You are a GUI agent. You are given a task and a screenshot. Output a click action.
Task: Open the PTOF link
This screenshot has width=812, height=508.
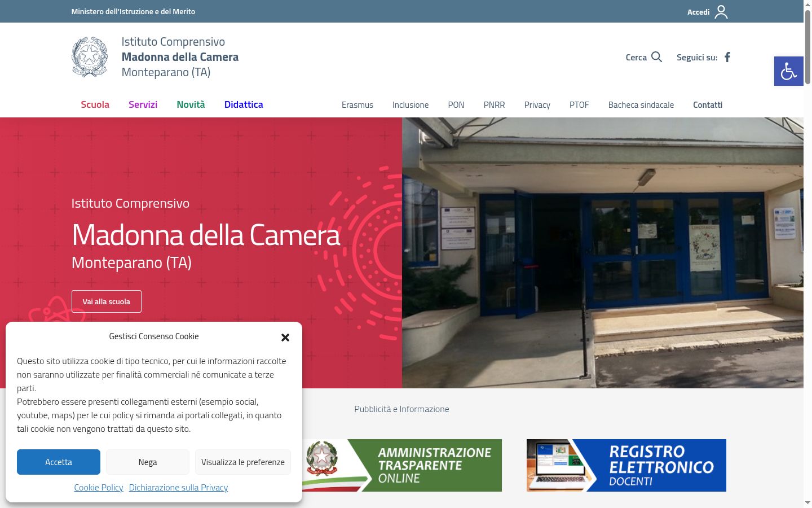[579, 105]
